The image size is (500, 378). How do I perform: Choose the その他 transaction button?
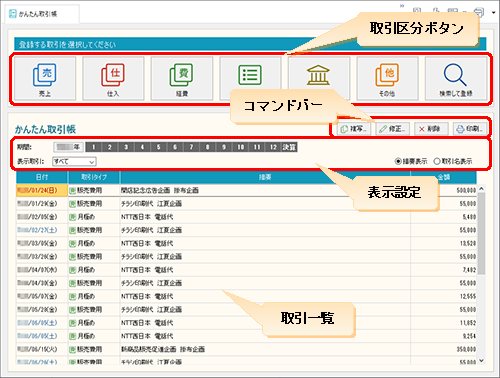(x=387, y=78)
